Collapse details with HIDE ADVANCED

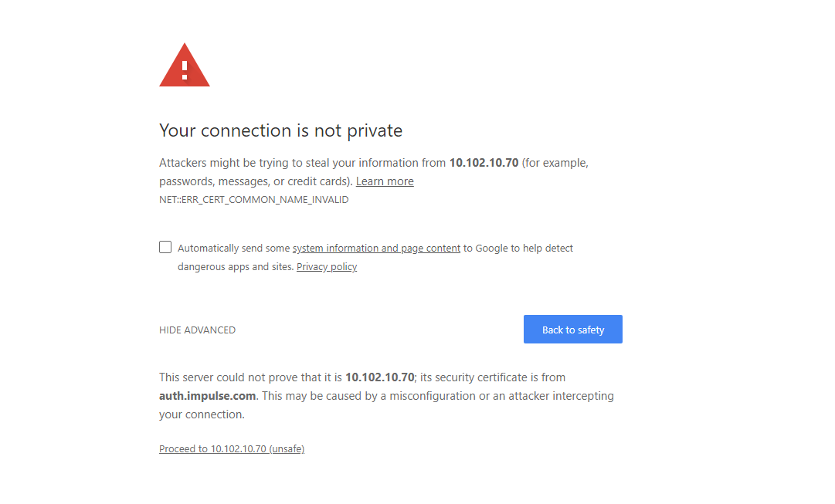[x=197, y=330]
